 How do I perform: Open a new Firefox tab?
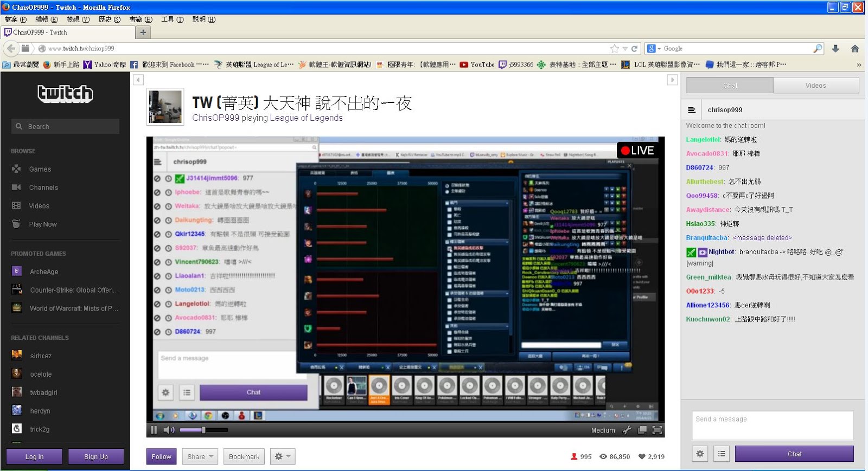click(143, 32)
